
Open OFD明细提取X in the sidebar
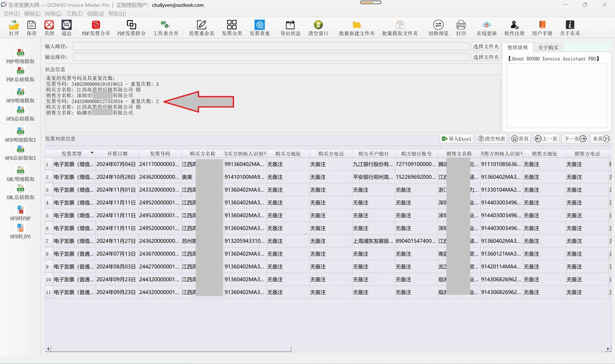point(21,135)
